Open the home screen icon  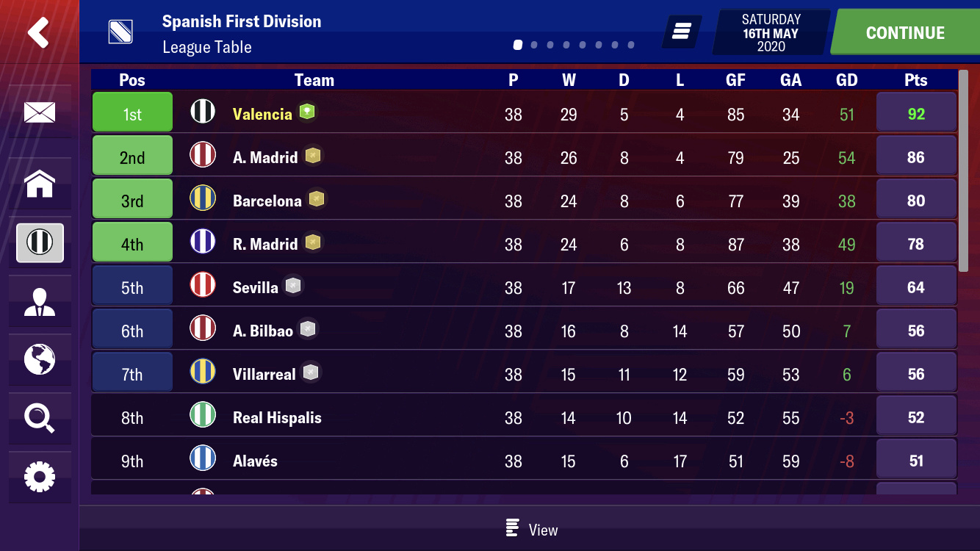pyautogui.click(x=40, y=184)
